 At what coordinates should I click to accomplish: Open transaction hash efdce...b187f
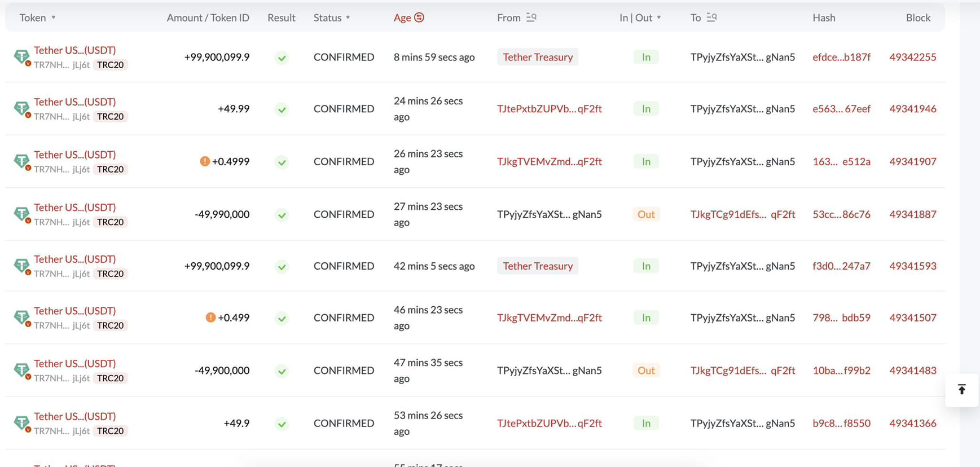click(x=841, y=57)
